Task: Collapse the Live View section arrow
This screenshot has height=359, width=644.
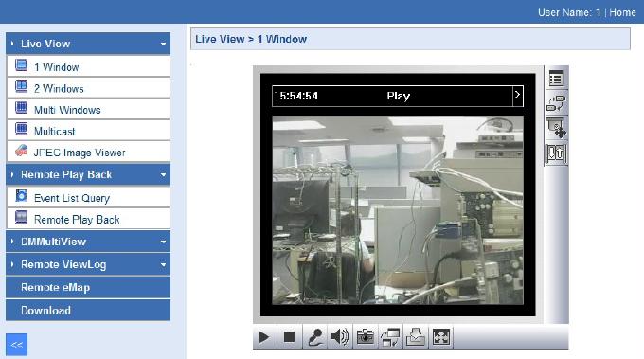Action: [x=164, y=44]
